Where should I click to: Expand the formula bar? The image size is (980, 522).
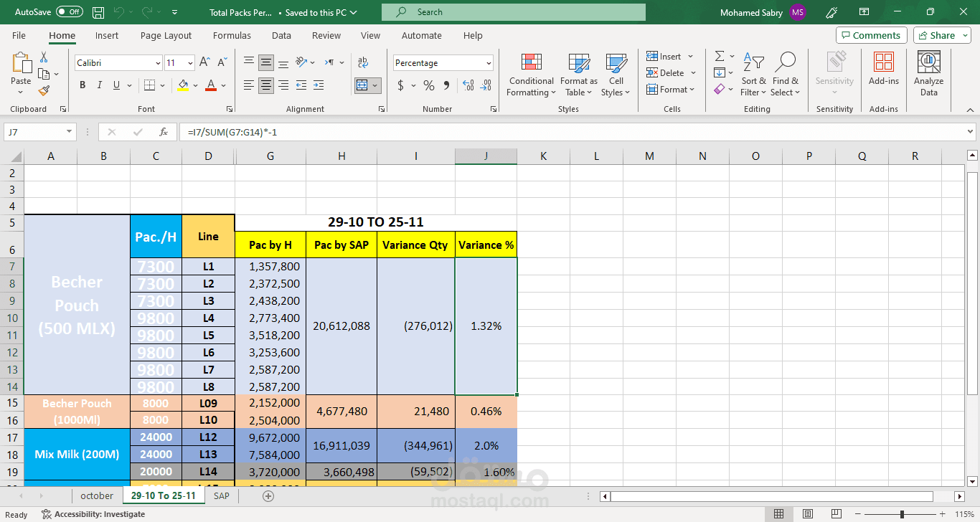click(970, 132)
